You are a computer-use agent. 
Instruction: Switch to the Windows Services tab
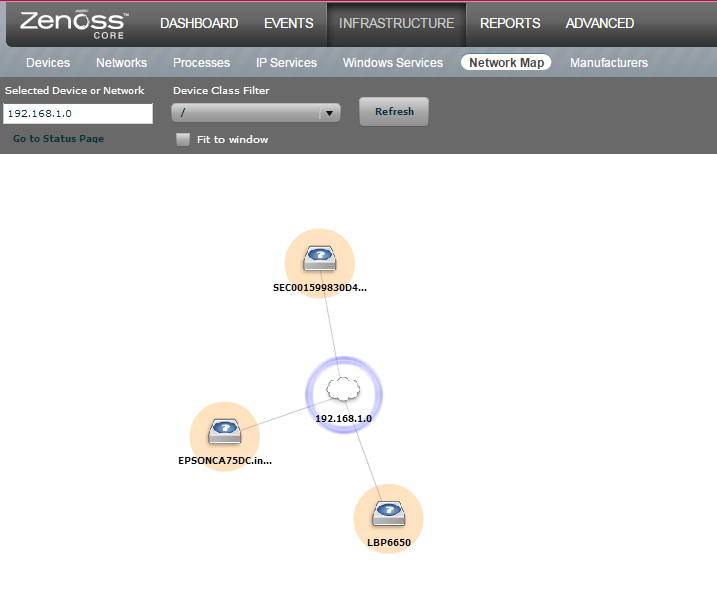tap(393, 63)
